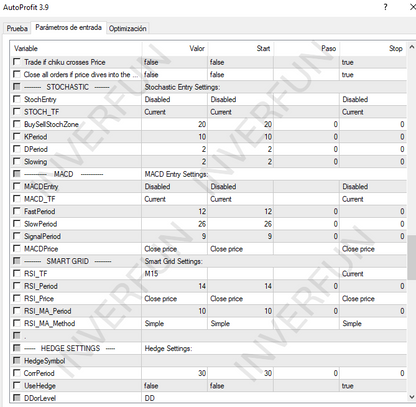This screenshot has width=416, height=407.
Task: Click the vertical scrollbar thumb
Action: pos(412,257)
